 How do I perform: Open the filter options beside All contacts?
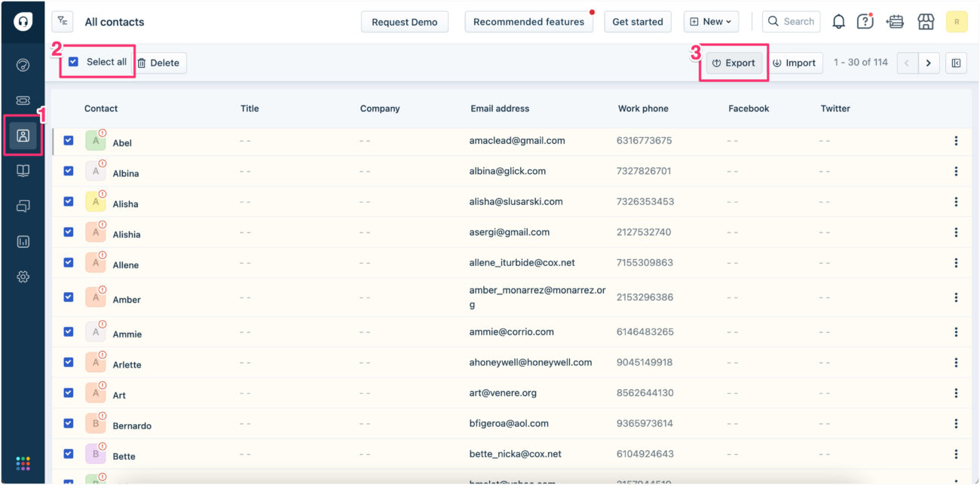click(x=62, y=21)
